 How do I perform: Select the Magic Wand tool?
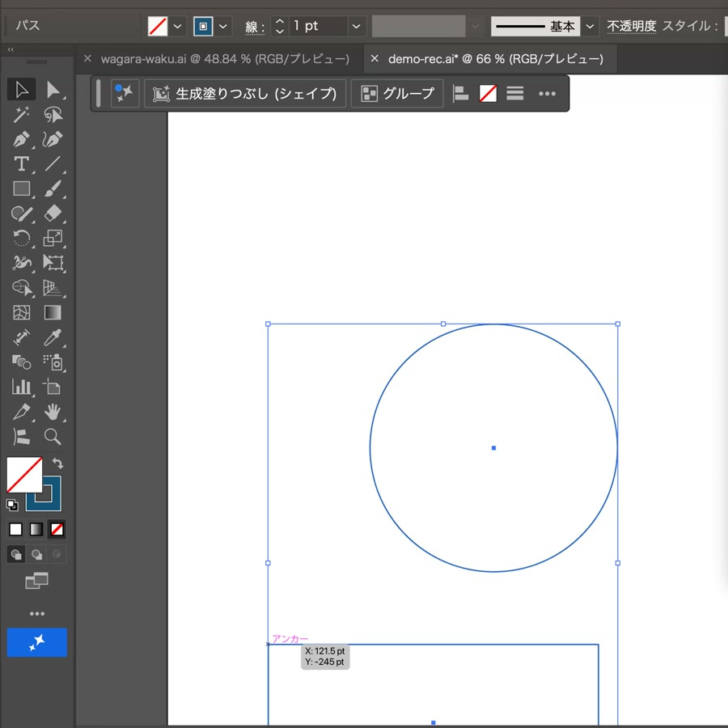[21, 114]
